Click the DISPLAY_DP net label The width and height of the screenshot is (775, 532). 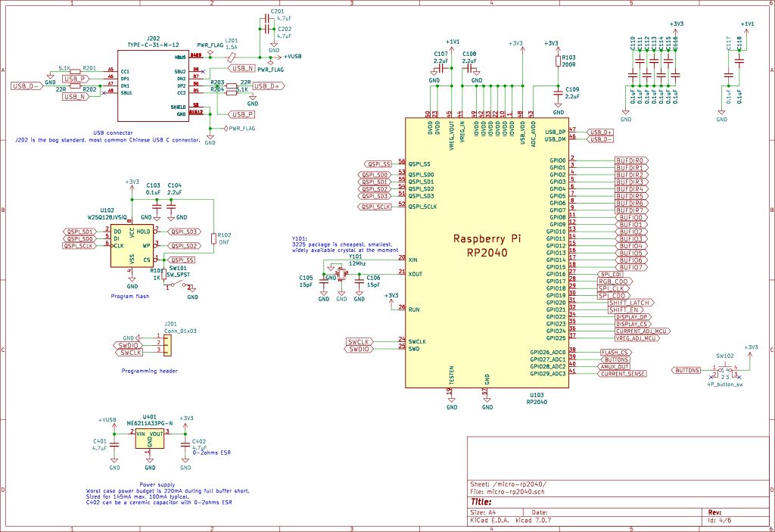(x=633, y=317)
